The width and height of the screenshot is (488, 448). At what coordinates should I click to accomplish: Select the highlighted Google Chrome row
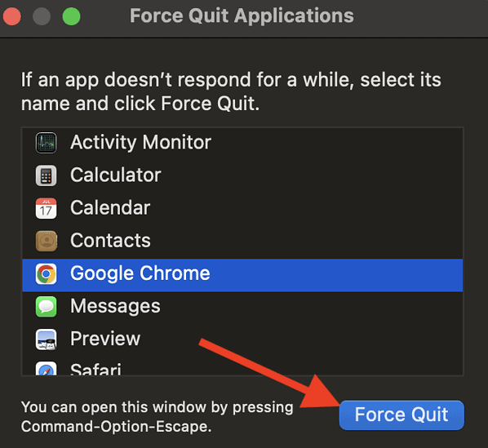click(x=242, y=275)
